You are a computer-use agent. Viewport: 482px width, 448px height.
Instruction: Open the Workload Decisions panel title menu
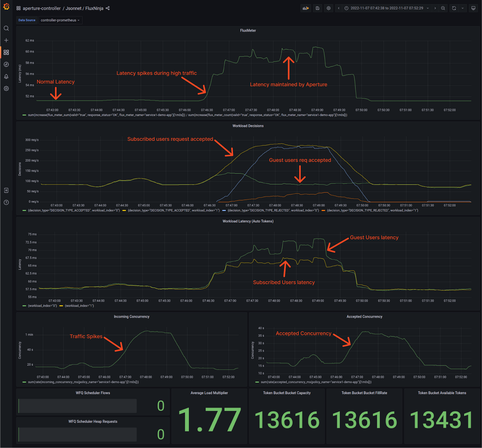point(248,126)
